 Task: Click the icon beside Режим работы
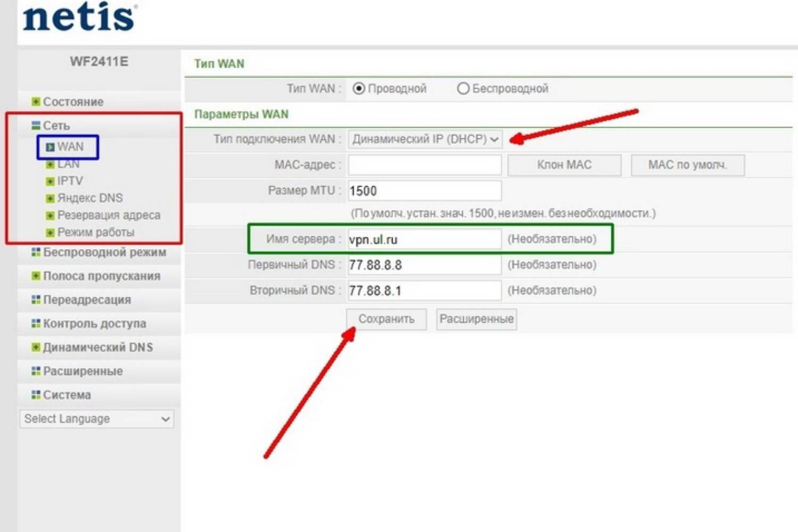pyautogui.click(x=50, y=232)
